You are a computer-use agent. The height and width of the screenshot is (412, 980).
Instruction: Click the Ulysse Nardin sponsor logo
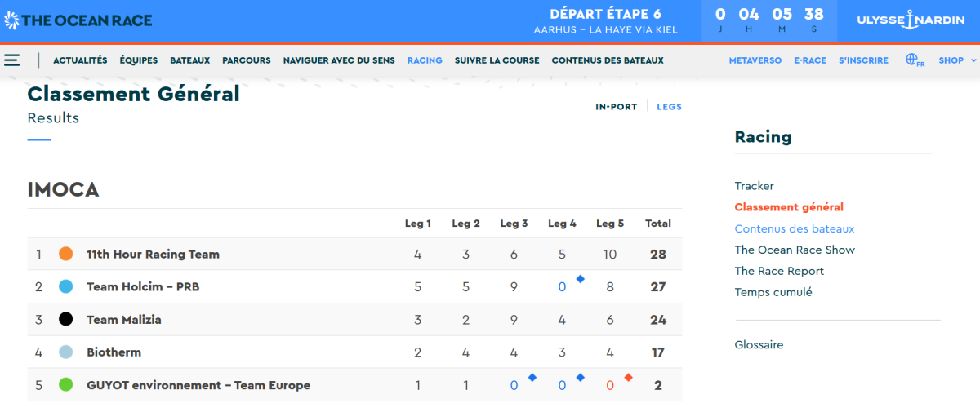pyautogui.click(x=910, y=20)
